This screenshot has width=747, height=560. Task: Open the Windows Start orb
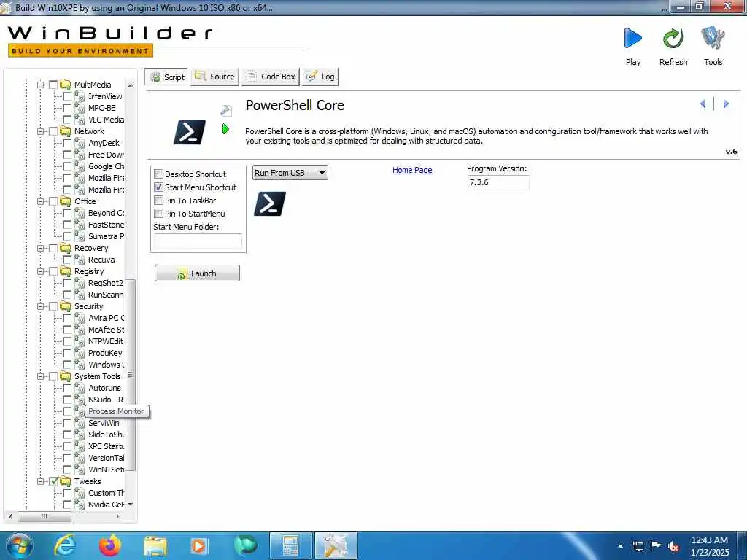[x=19, y=545]
